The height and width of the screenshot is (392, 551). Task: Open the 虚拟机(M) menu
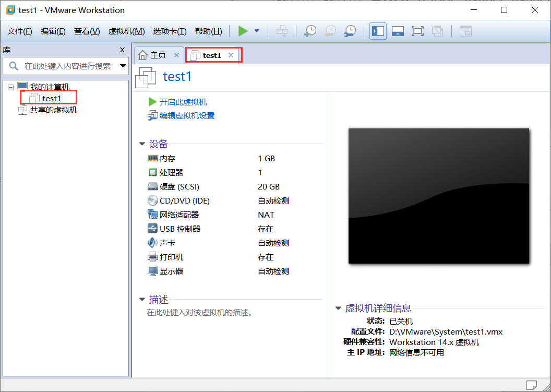tap(126, 31)
